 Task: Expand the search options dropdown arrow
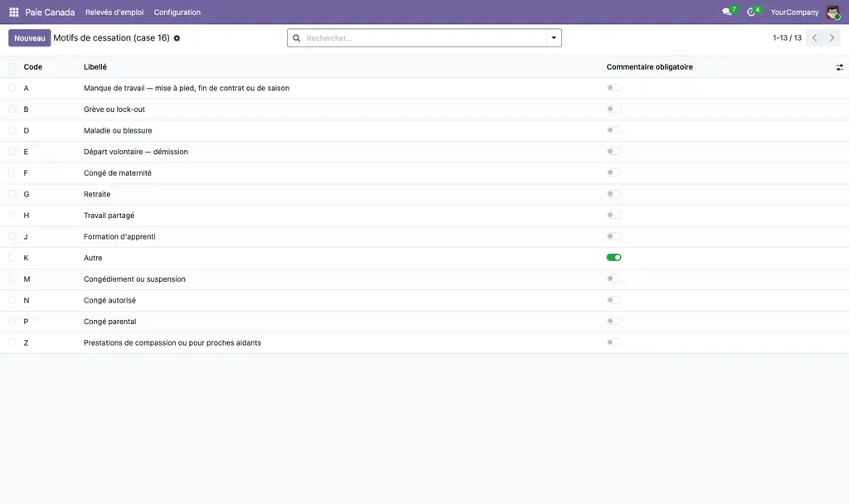pos(554,38)
